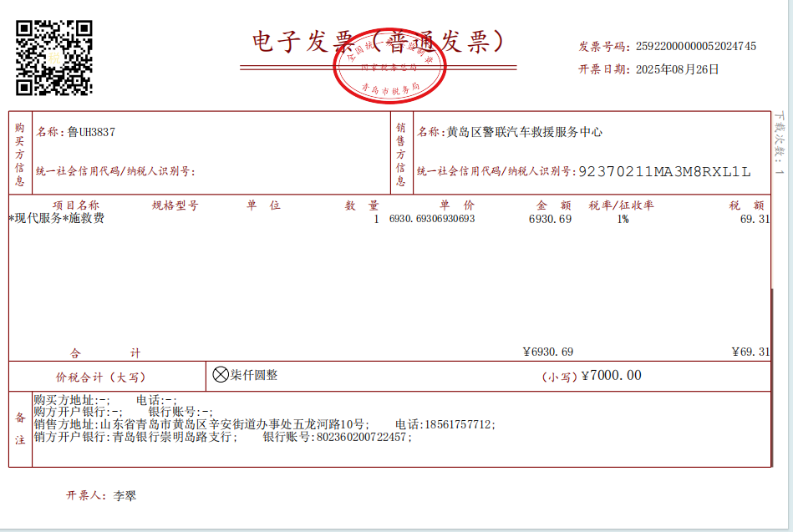Click the total with tax ¥7000.00
The width and height of the screenshot is (793, 532).
click(x=611, y=376)
